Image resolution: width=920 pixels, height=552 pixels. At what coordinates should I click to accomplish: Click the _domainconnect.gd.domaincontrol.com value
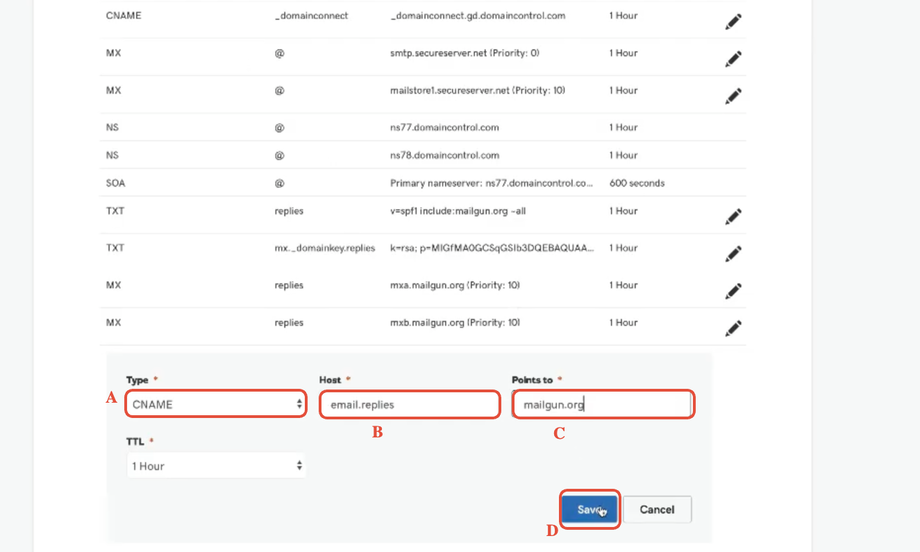point(478,16)
